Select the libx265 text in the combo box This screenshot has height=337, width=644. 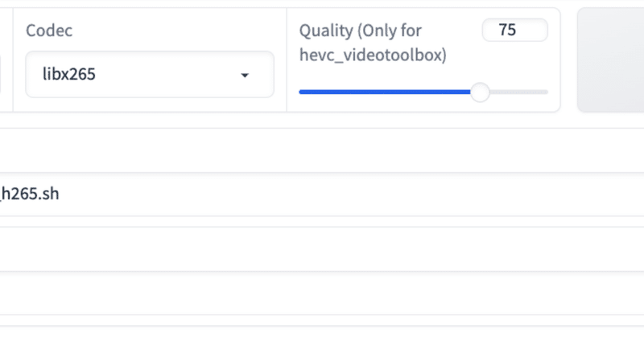click(x=69, y=74)
